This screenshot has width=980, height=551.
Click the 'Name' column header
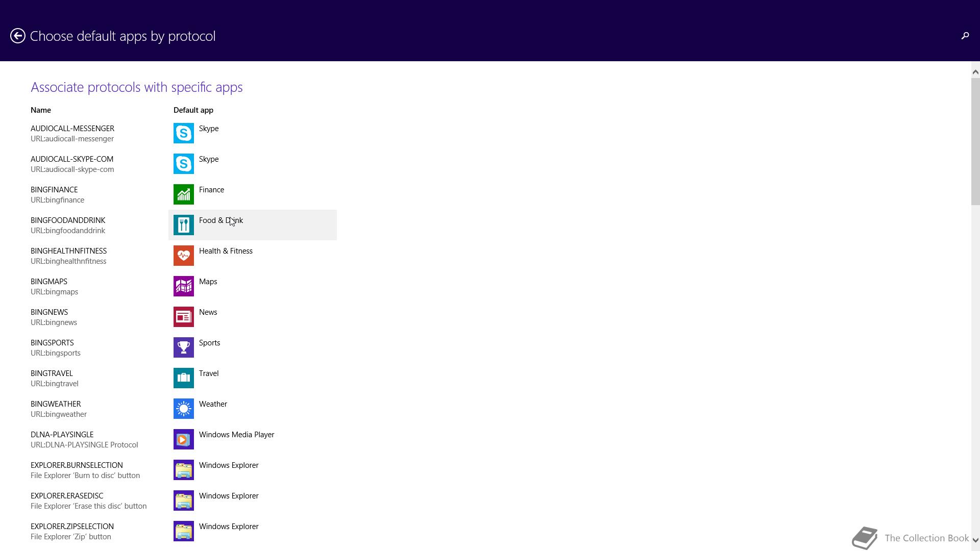(41, 110)
